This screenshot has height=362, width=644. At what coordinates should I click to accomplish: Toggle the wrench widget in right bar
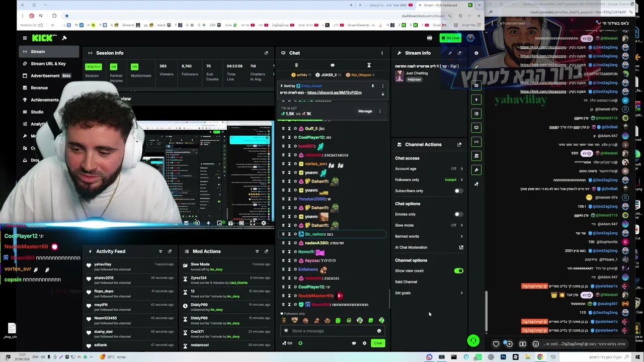click(x=476, y=170)
